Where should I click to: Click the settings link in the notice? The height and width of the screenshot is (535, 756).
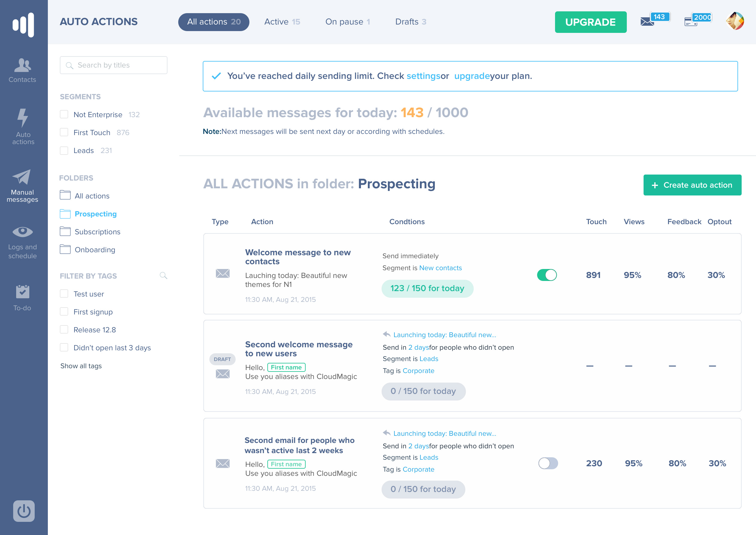coord(423,76)
